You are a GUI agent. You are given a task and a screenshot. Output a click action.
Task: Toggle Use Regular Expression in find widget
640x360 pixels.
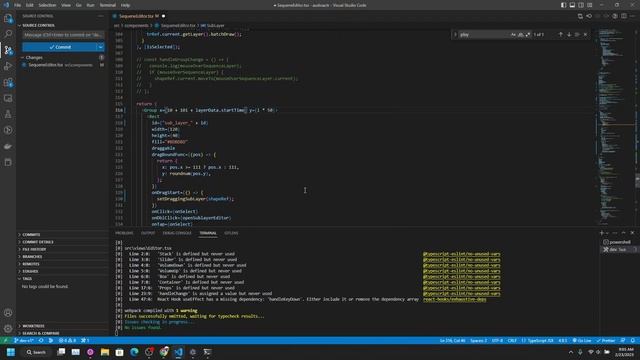tap(528, 35)
